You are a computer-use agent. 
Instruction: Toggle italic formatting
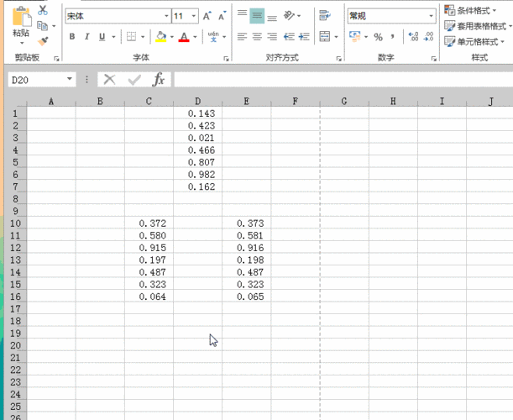coord(87,36)
